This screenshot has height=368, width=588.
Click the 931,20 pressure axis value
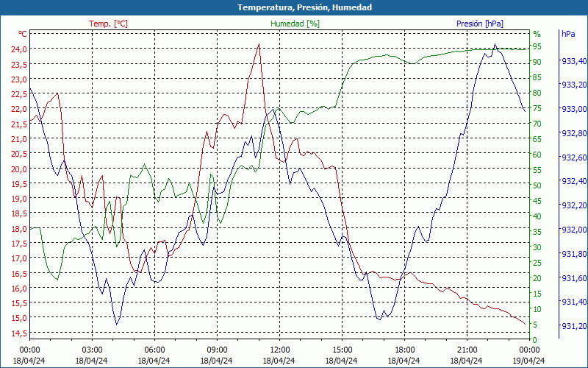coord(574,326)
